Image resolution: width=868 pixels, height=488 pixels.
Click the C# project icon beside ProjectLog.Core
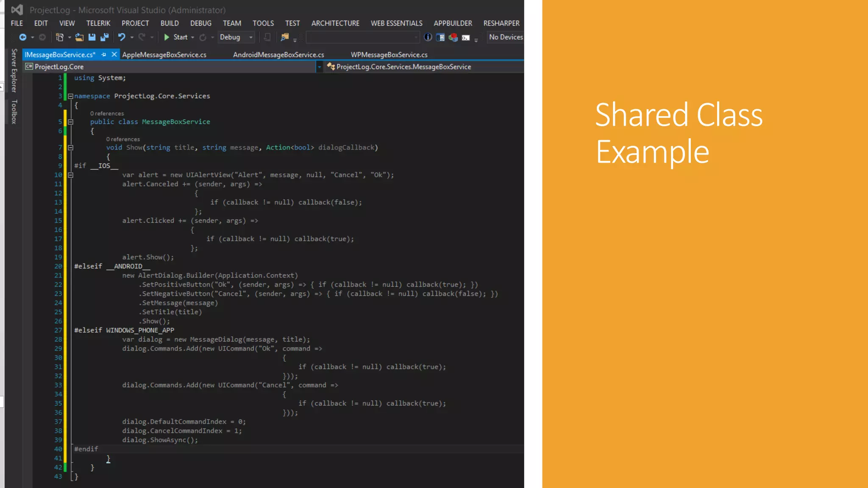click(29, 67)
